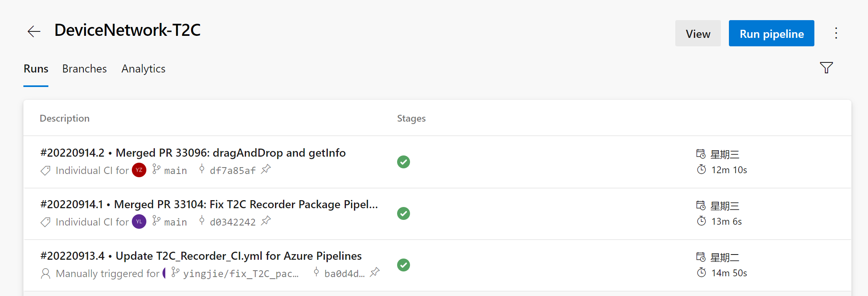The height and width of the screenshot is (296, 868).
Task: Open the more actions vertical ellipsis
Action: click(836, 33)
